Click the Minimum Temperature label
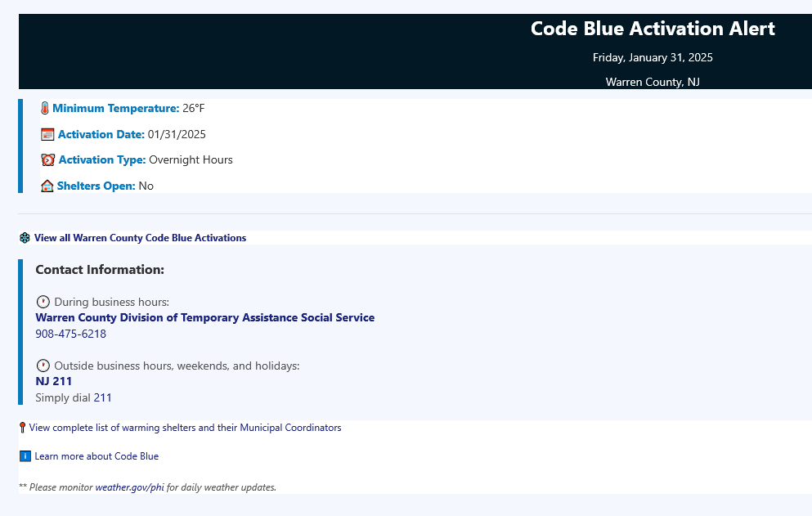 115,108
